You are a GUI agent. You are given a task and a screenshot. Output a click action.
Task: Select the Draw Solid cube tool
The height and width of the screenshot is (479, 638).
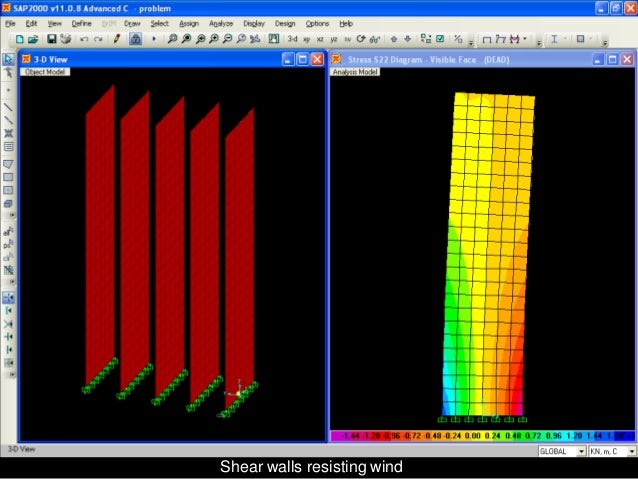[x=8, y=204]
